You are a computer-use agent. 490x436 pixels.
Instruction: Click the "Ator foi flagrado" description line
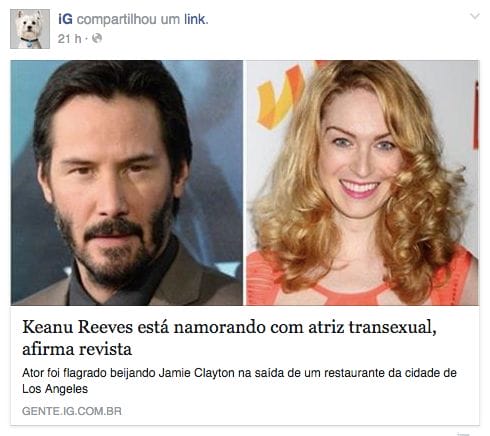click(239, 373)
